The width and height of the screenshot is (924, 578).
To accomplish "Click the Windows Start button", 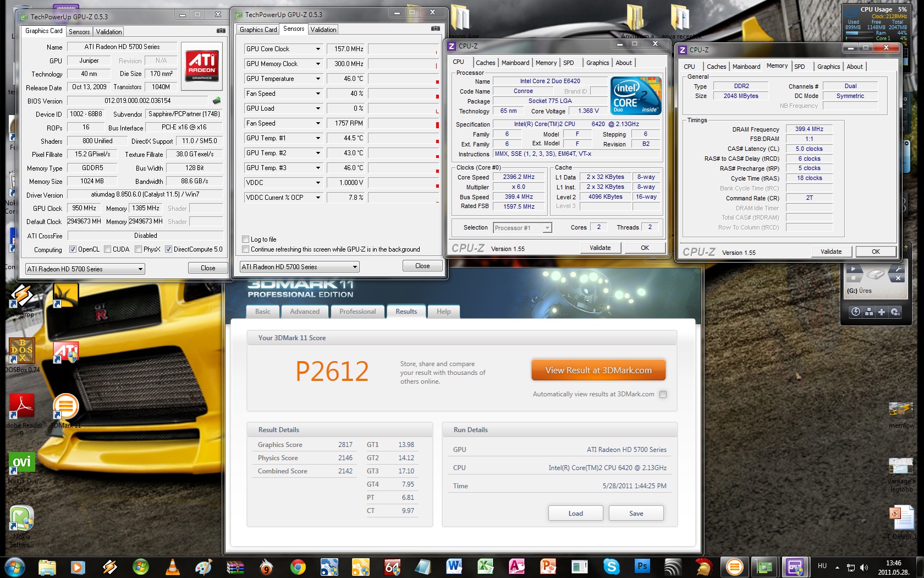I will [x=14, y=566].
